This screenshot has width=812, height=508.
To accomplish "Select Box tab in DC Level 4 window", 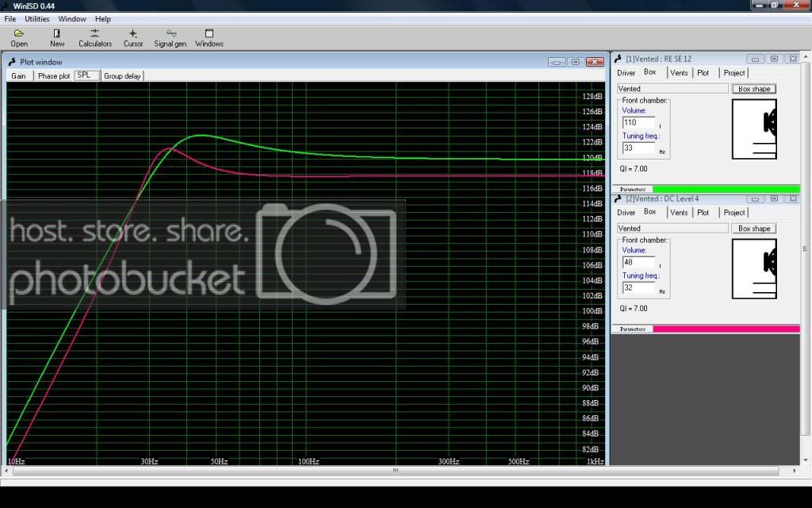I will pos(650,211).
